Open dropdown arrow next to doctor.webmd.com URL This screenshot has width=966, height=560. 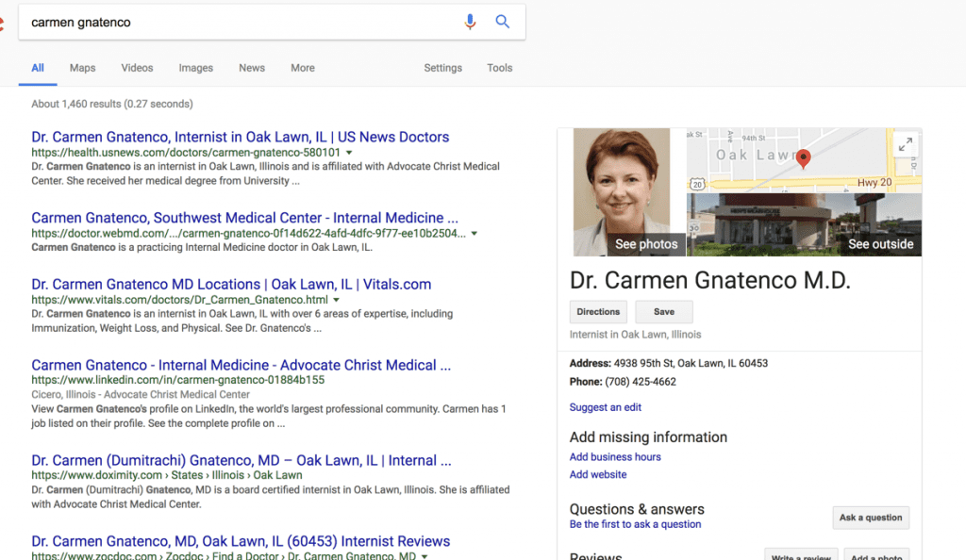pos(475,233)
